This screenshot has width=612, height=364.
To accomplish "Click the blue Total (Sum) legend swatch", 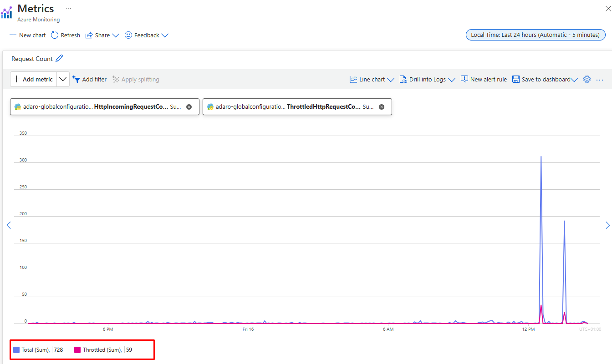I will (16, 350).
